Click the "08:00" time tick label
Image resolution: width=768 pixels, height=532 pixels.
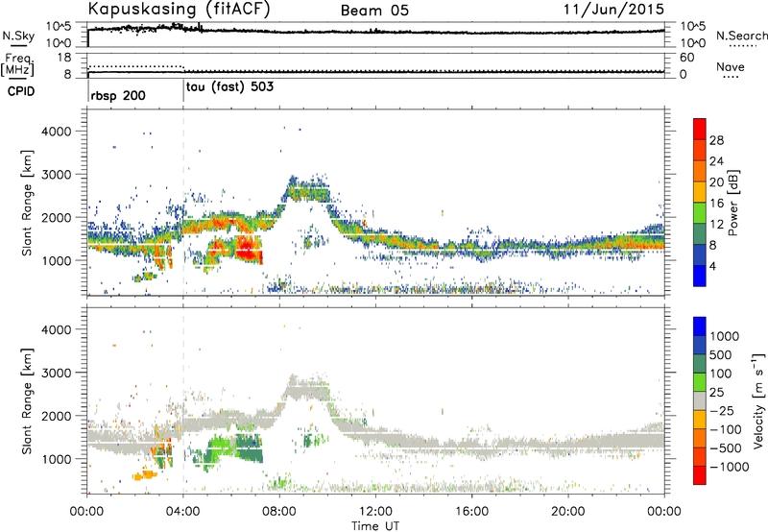[x=279, y=512]
